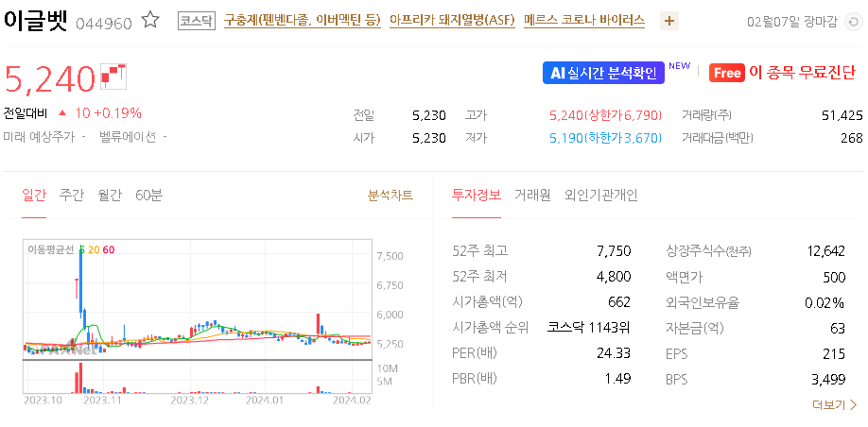This screenshot has height=427, width=868.
Task: Click the 저가 value 5,190(하한가 3,670)
Action: tap(605, 138)
